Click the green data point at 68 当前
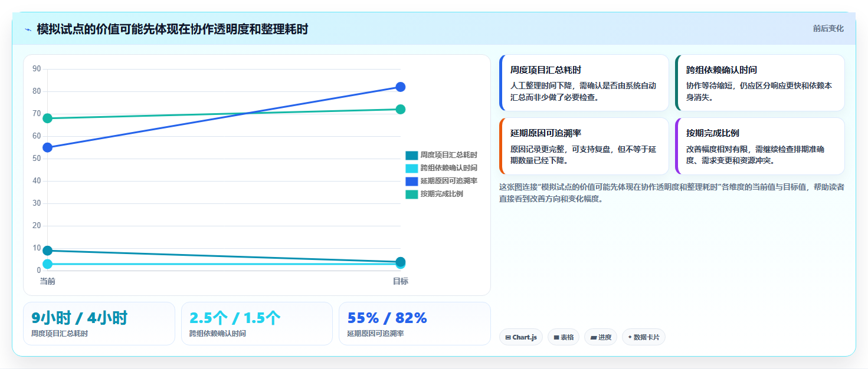The width and height of the screenshot is (868, 369). (x=47, y=118)
